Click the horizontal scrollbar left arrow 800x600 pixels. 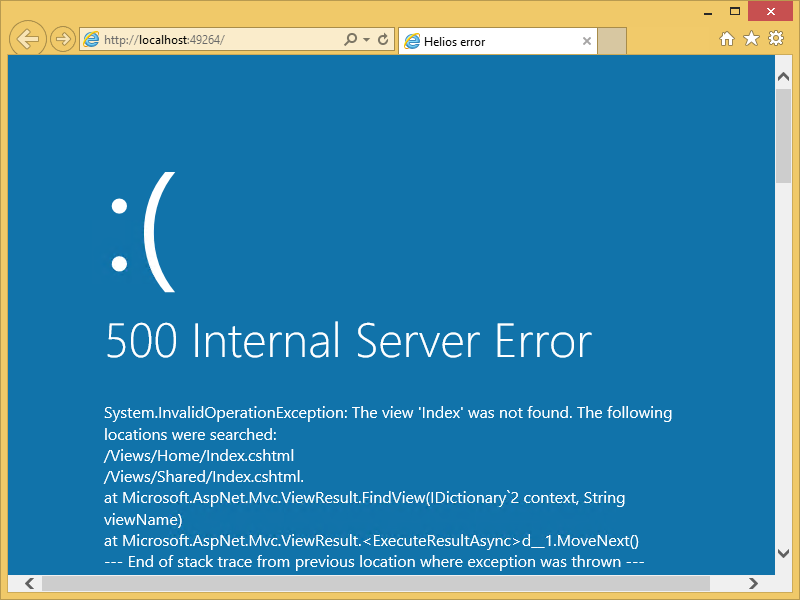coord(30,583)
